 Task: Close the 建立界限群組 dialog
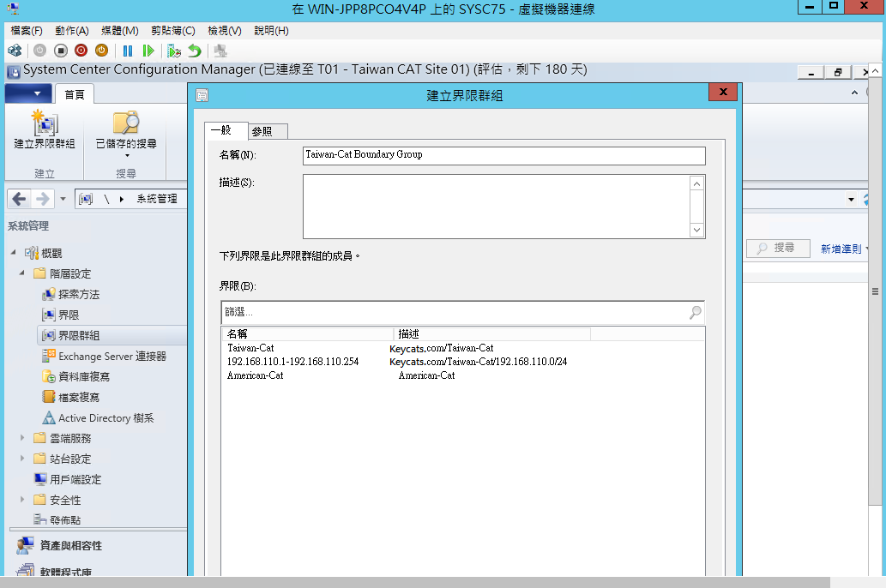pos(723,92)
